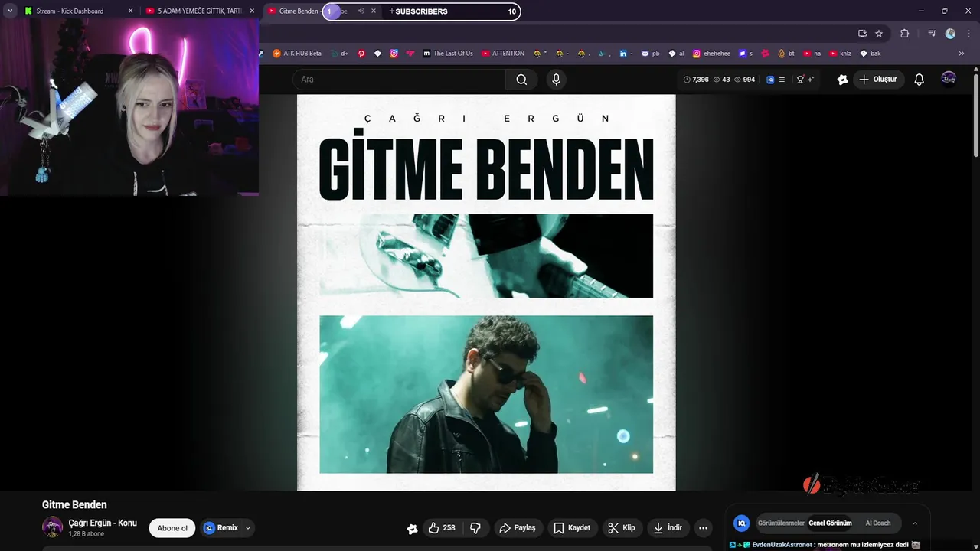
Task: Open the pb bookmark
Action: pyautogui.click(x=651, y=54)
